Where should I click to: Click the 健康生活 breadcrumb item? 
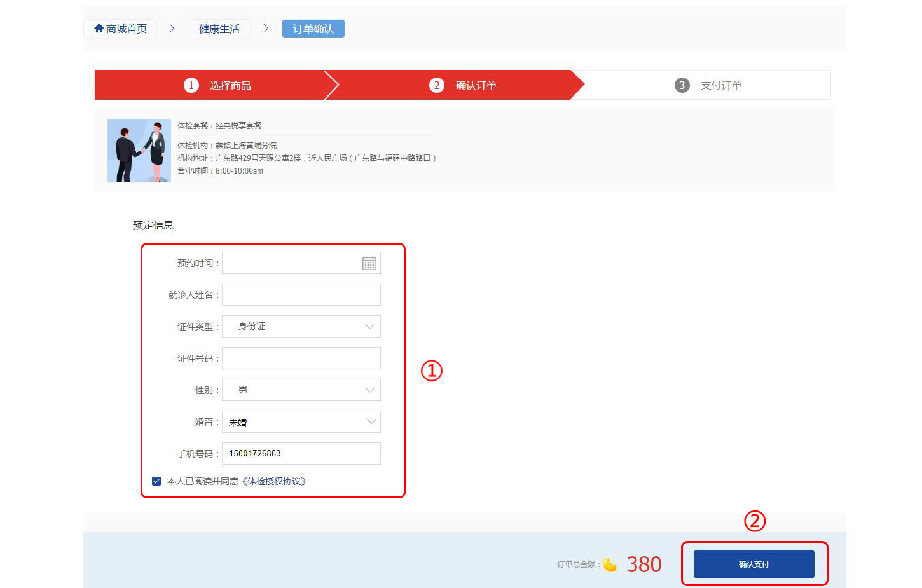tap(219, 28)
